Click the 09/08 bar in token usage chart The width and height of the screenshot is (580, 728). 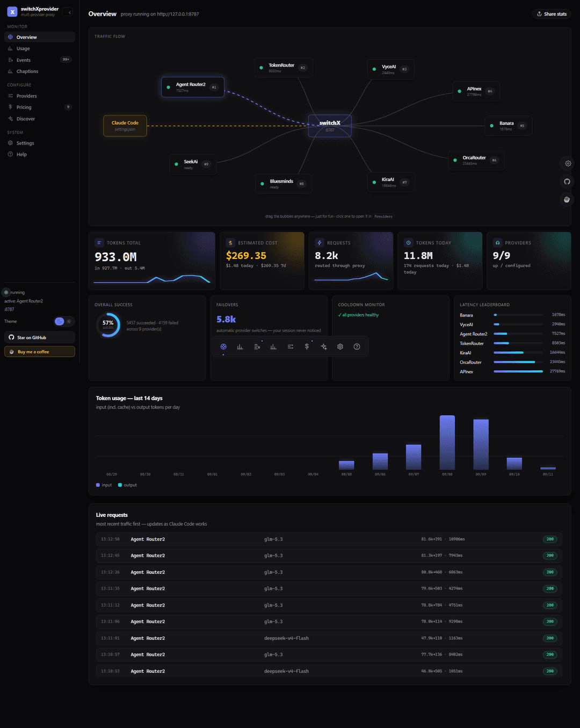coord(447,443)
